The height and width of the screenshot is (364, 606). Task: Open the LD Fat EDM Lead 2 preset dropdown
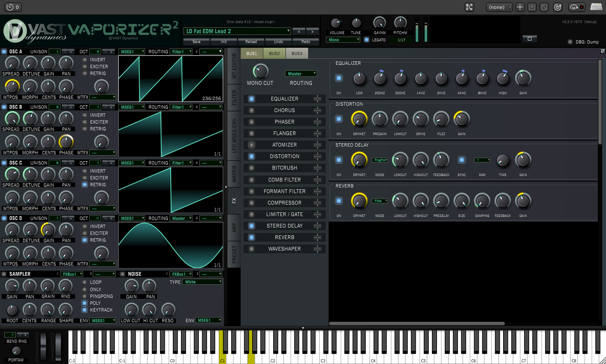click(237, 31)
